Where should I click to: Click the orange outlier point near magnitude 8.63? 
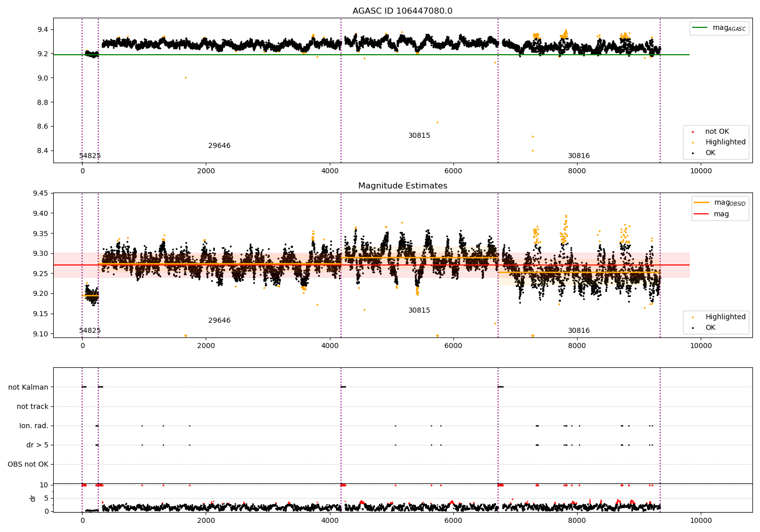tap(437, 122)
